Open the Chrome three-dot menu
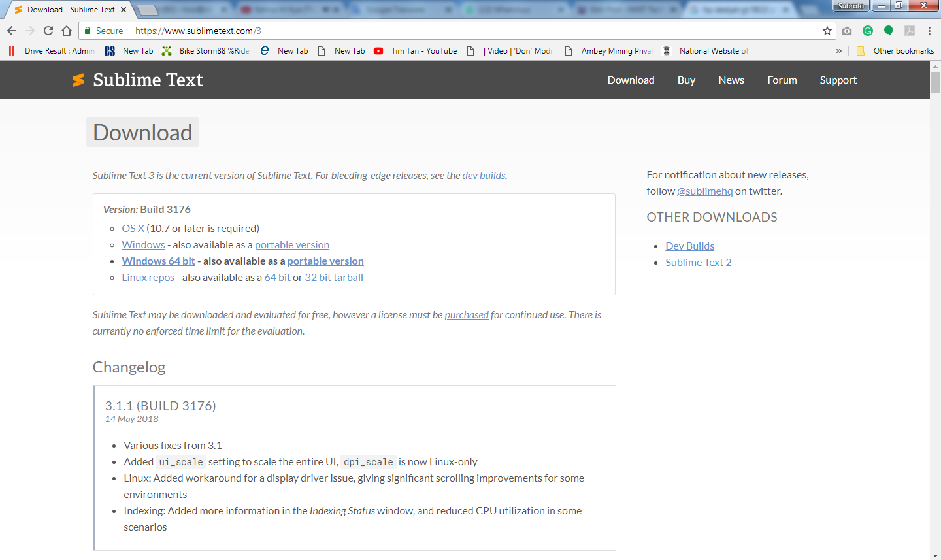941x560 pixels. point(929,31)
